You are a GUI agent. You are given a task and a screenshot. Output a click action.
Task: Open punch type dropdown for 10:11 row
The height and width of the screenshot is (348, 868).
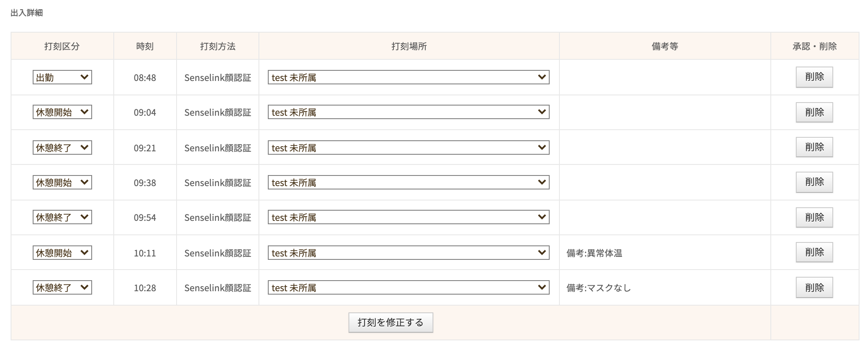62,253
